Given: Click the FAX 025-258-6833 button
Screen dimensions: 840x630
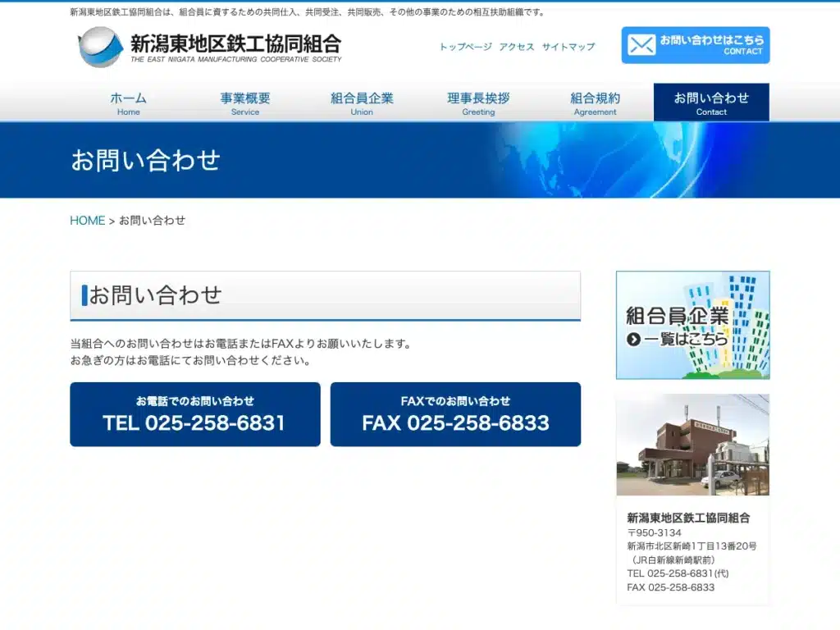Looking at the screenshot, I should (455, 414).
